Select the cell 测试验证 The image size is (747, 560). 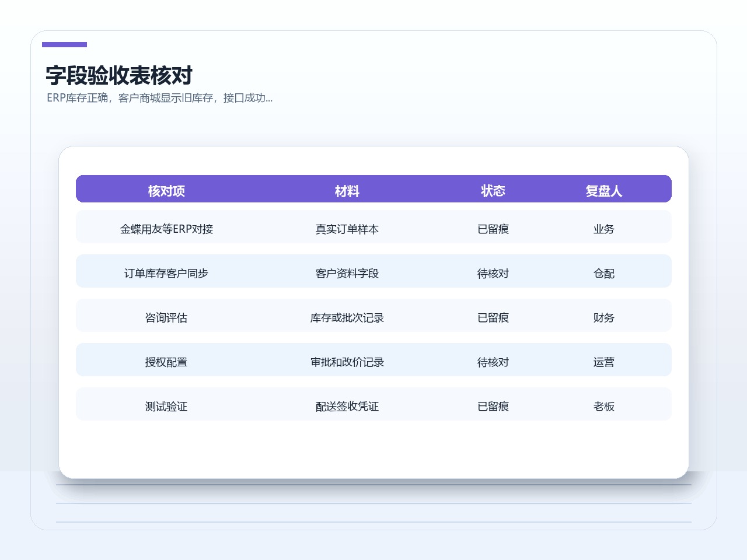point(166,407)
